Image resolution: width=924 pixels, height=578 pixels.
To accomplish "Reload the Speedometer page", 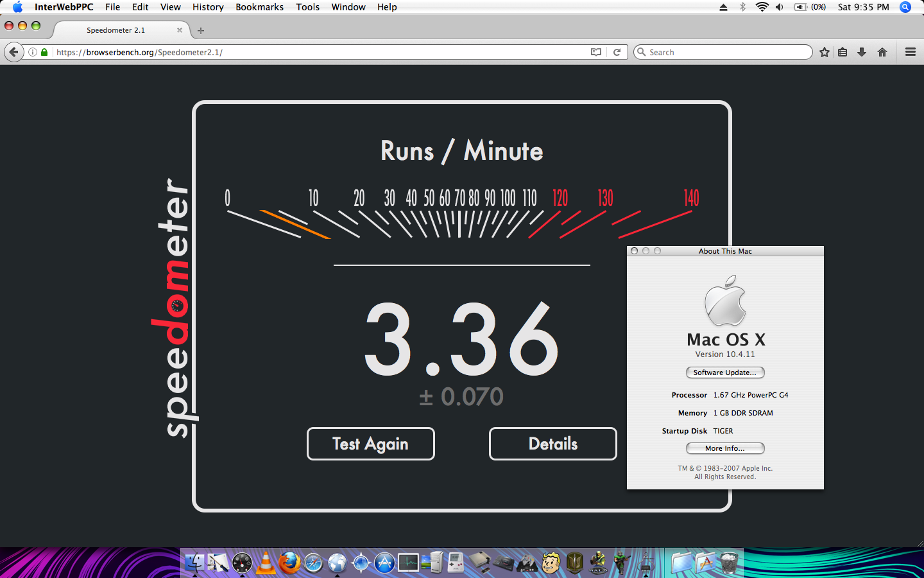I will pyautogui.click(x=617, y=52).
